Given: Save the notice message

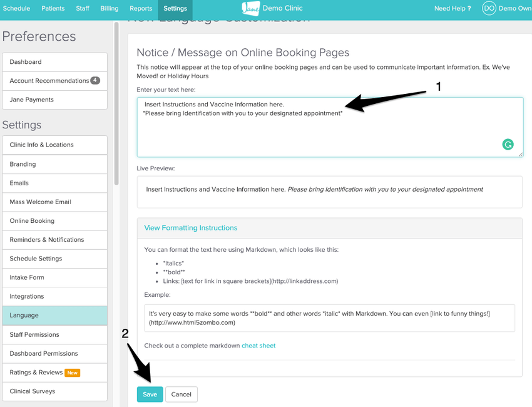Looking at the screenshot, I should pyautogui.click(x=150, y=394).
